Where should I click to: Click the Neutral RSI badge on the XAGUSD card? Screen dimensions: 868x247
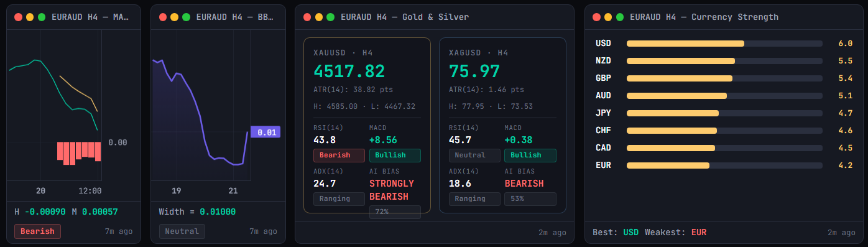(x=474, y=156)
